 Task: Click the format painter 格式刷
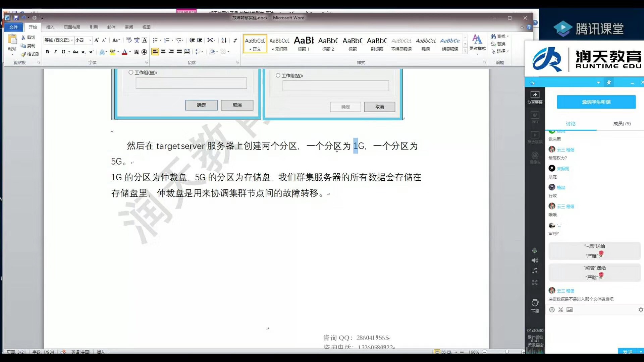(30, 54)
